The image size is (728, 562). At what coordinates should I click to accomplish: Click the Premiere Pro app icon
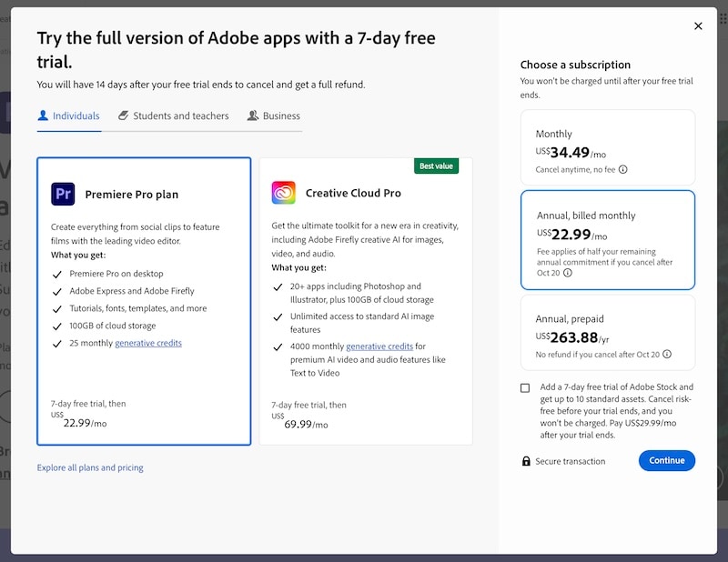coord(63,194)
